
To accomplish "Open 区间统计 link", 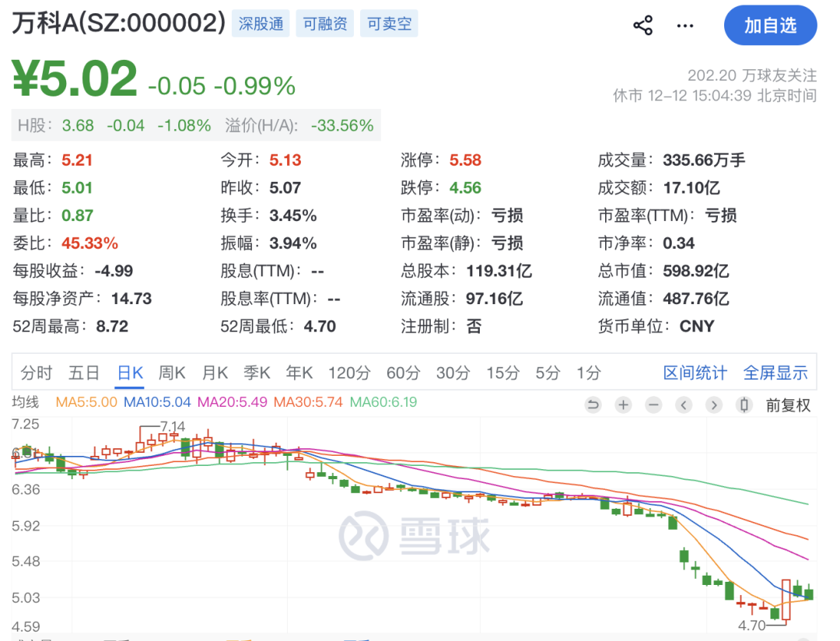I will (695, 373).
